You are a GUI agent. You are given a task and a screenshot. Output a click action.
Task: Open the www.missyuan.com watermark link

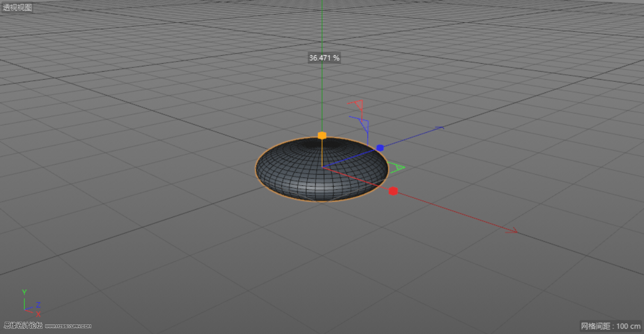(x=68, y=326)
